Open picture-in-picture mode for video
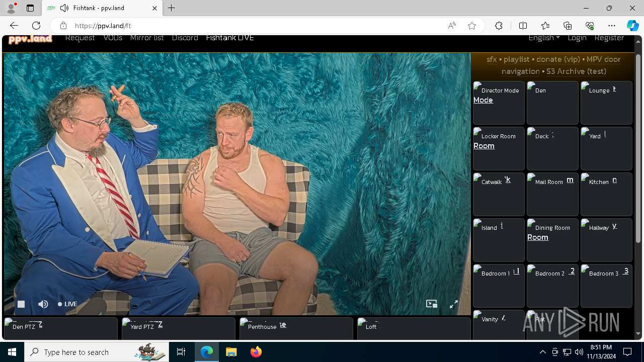Screen dimensions: 644x362 click(x=432, y=304)
